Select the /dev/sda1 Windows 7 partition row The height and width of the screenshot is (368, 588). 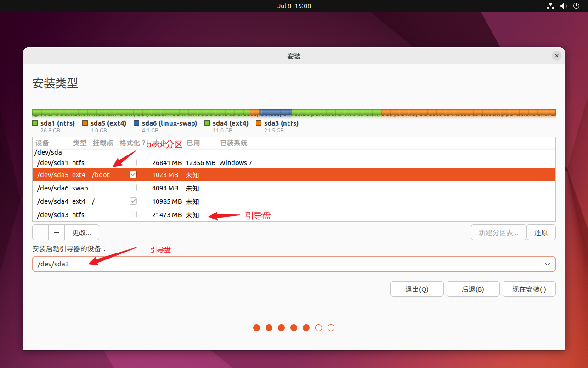(294, 162)
